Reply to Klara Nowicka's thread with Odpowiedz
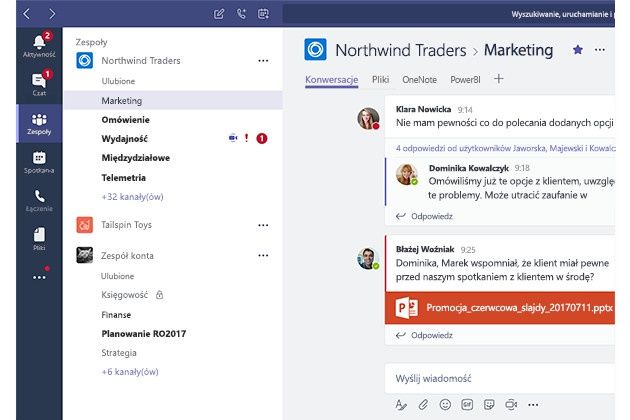Image resolution: width=630 pixels, height=420 pixels. [x=424, y=216]
